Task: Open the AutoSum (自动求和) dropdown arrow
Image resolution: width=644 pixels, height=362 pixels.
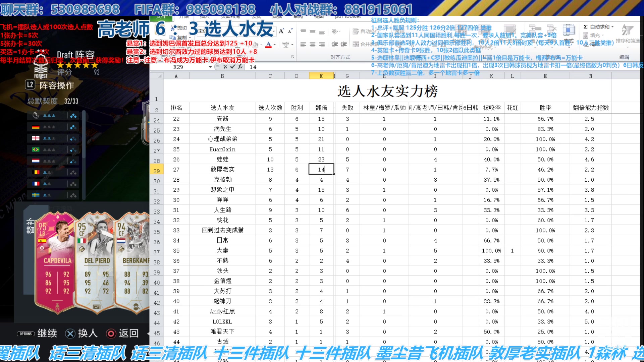Action: [x=612, y=27]
